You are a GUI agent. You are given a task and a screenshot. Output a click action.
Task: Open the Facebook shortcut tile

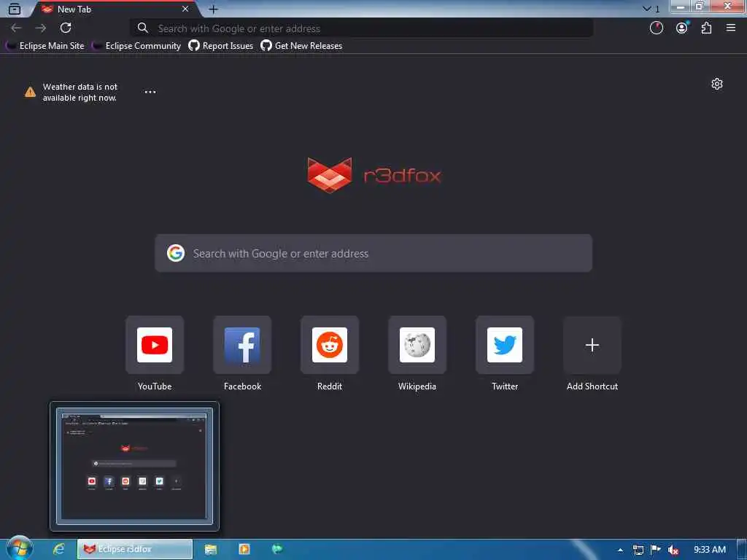[242, 345]
